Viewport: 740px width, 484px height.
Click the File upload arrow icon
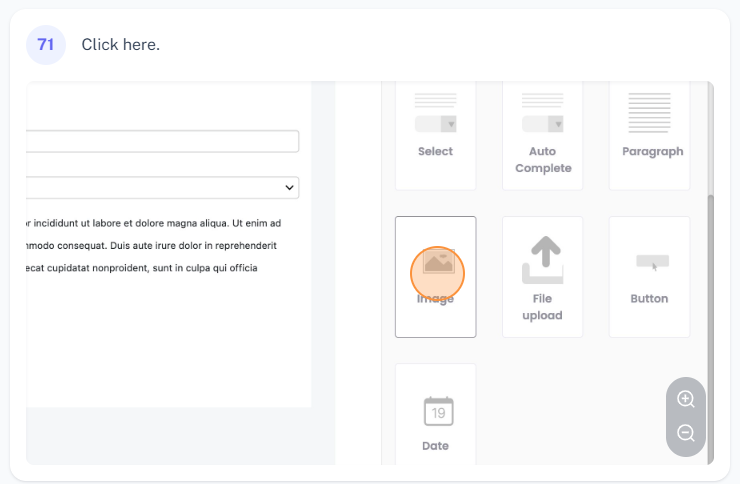(x=542, y=260)
